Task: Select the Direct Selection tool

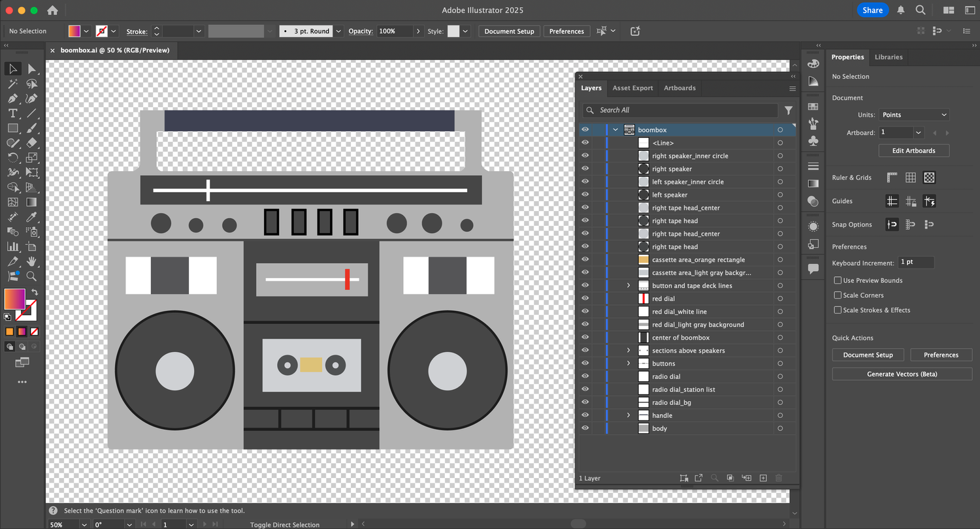Action: point(31,69)
